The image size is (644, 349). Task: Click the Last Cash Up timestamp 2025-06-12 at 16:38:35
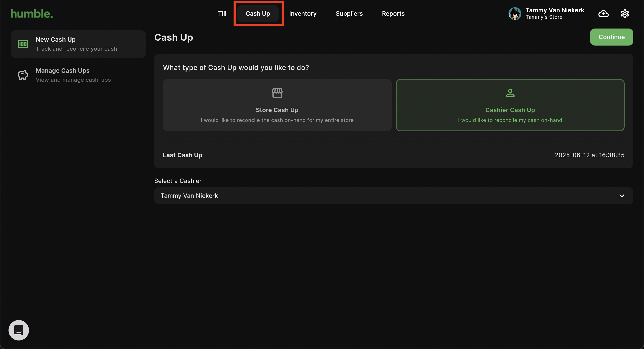pos(589,155)
